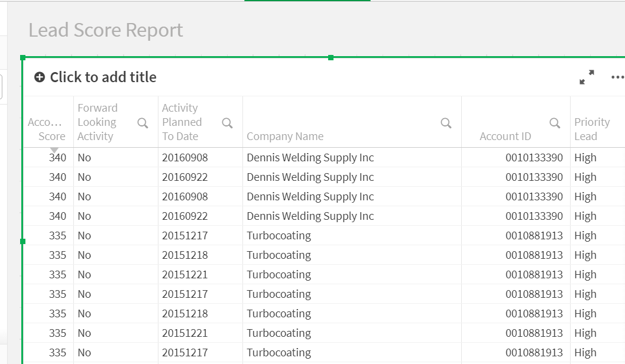Click the left-edge green resize handle
Screen dimensions: 625x364
[22, 241]
